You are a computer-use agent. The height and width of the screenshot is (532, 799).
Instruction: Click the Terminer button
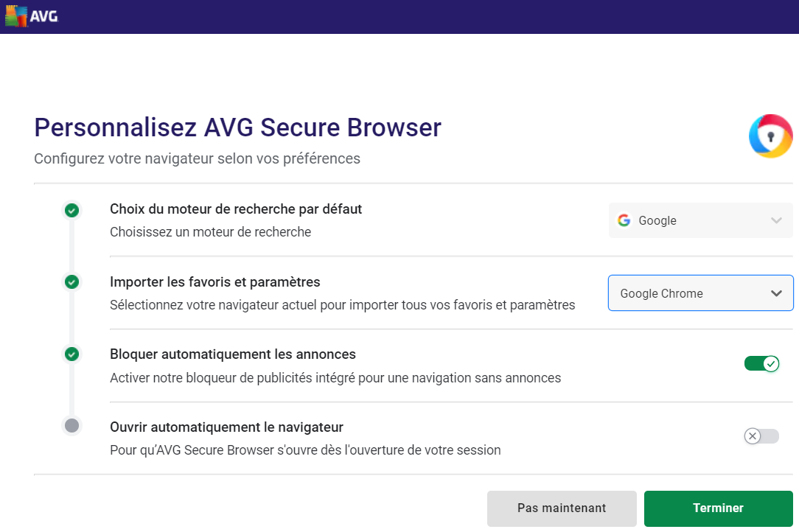pyautogui.click(x=718, y=508)
